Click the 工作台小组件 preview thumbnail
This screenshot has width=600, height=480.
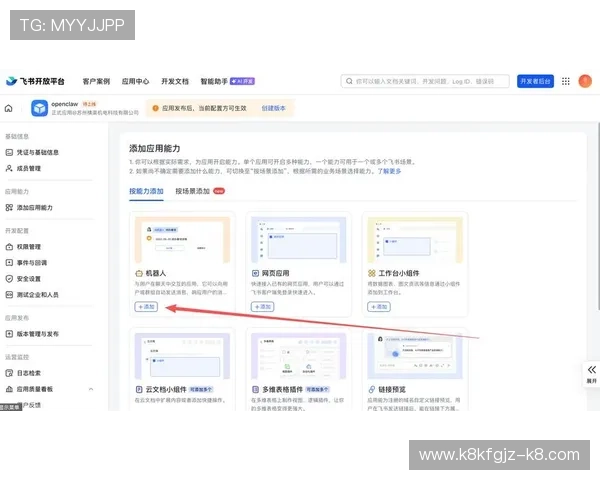coord(415,240)
